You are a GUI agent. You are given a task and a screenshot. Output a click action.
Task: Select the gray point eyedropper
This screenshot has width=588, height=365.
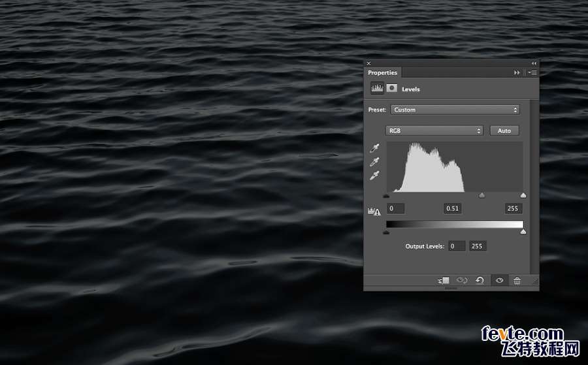coord(376,162)
